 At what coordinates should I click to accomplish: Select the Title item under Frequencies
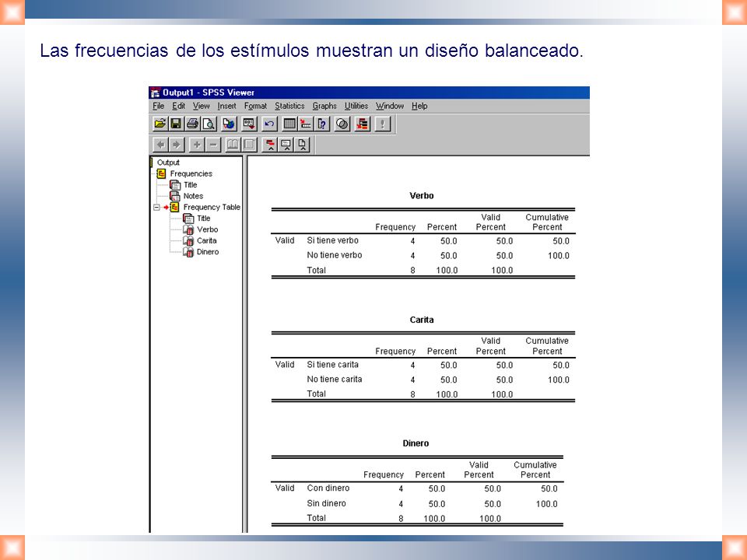coord(190,185)
